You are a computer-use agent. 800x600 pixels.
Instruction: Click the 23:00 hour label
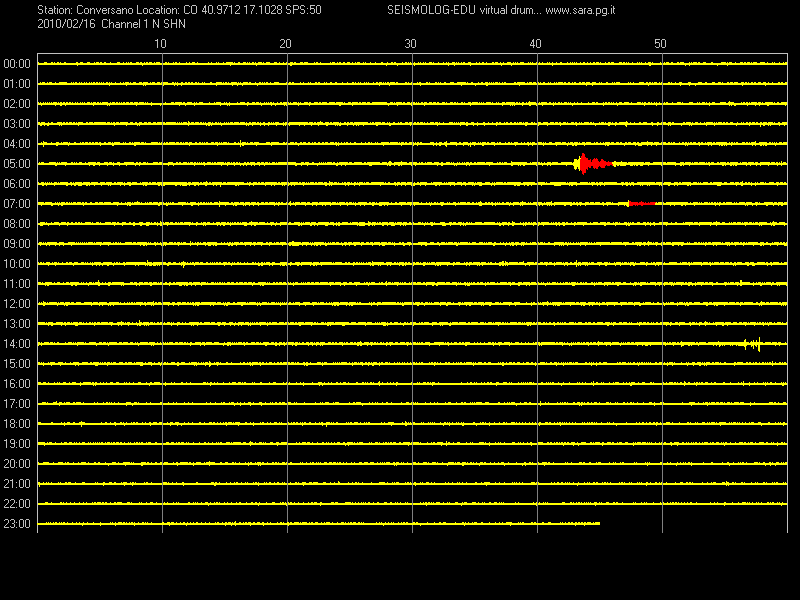point(17,523)
